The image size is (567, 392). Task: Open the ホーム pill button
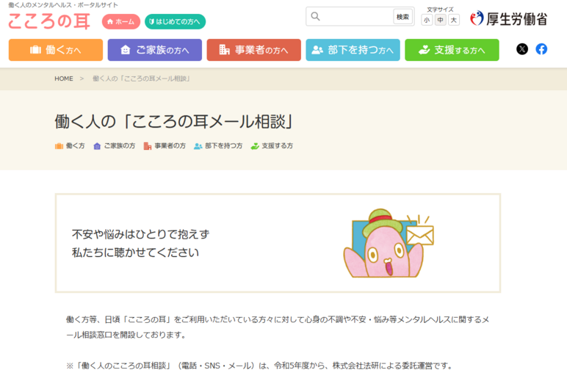pos(120,22)
